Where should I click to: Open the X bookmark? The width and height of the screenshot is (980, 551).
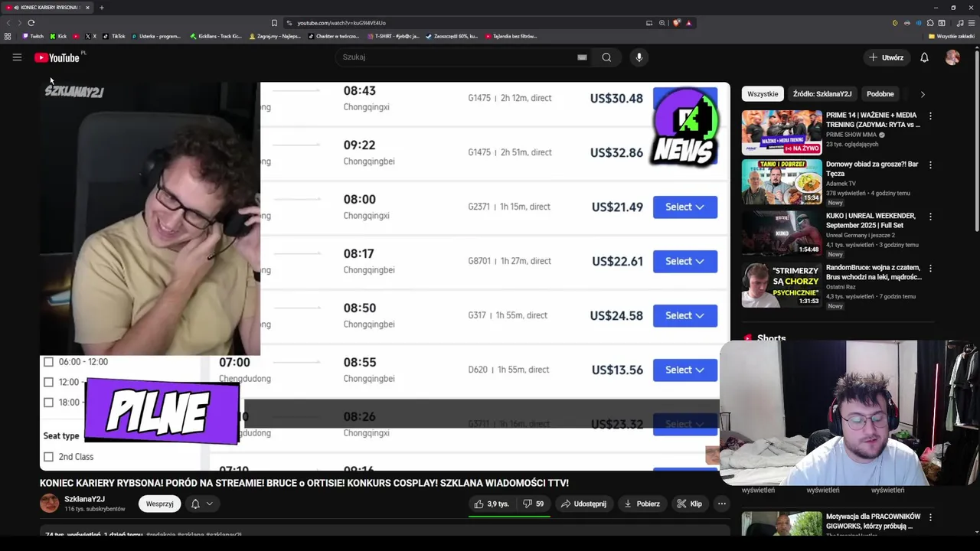[90, 36]
